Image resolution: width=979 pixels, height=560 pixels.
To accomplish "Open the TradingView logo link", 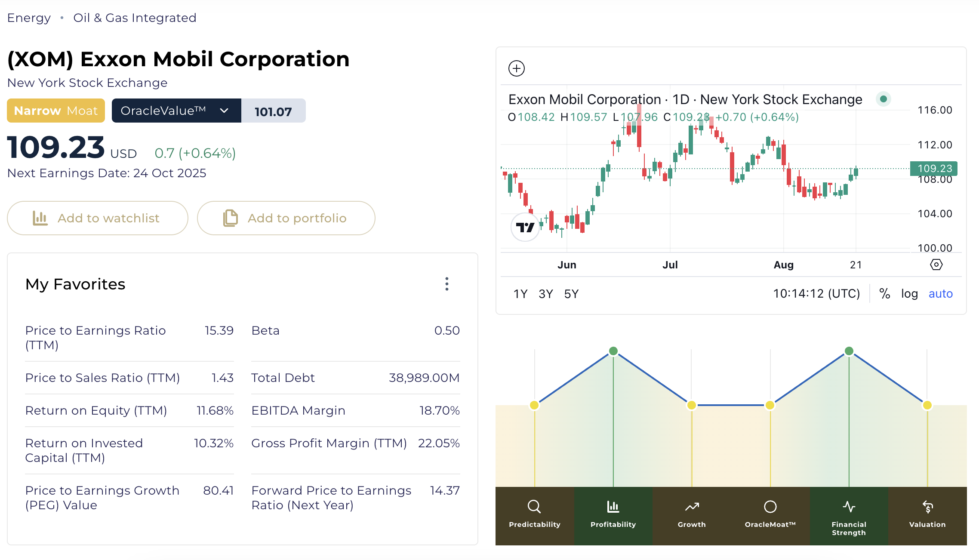I will pyautogui.click(x=525, y=227).
